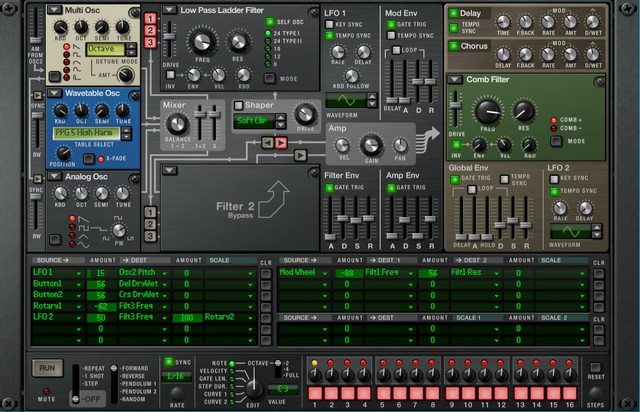Toggle LFO 1 KEY SYNC
The width and height of the screenshot is (640, 412).
[329, 24]
